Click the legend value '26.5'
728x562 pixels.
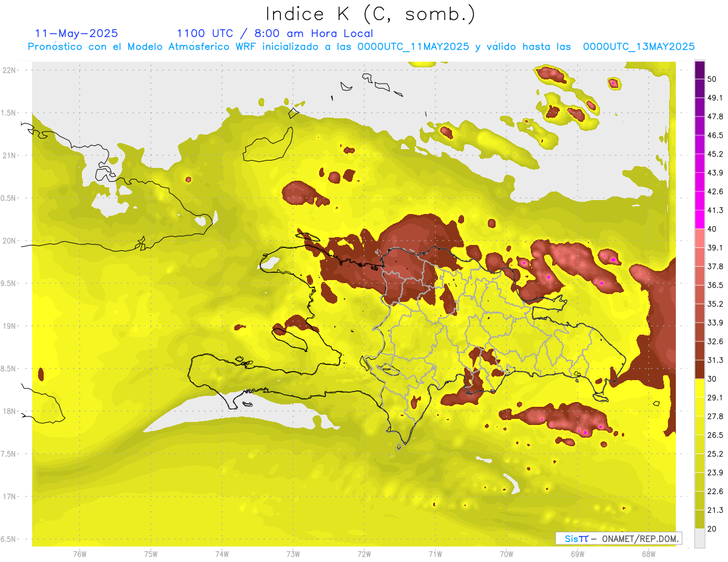click(715, 435)
